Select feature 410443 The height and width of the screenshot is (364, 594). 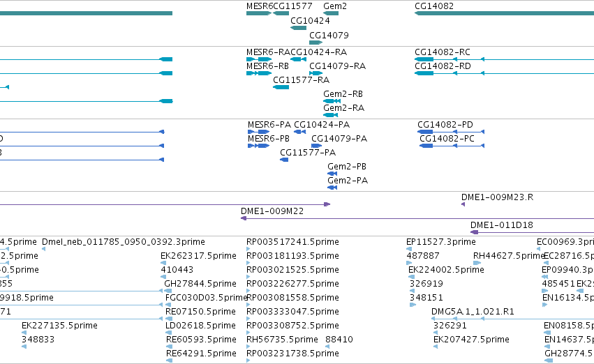pos(177,270)
